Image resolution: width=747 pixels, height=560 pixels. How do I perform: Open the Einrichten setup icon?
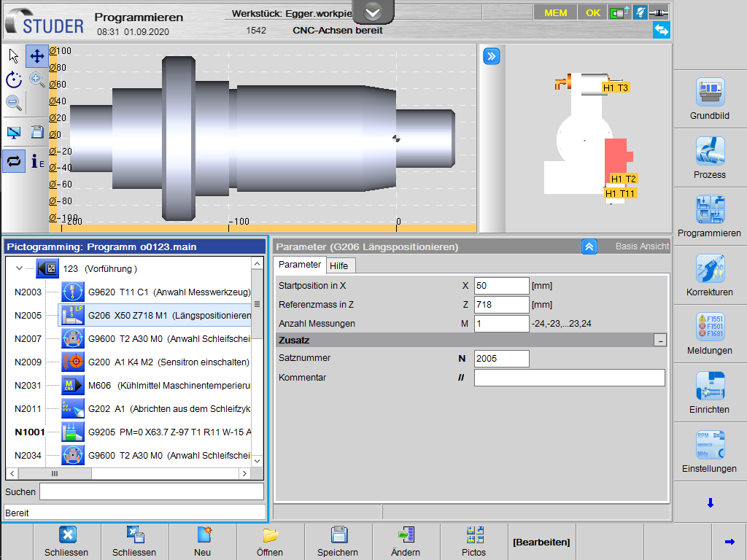click(x=709, y=387)
